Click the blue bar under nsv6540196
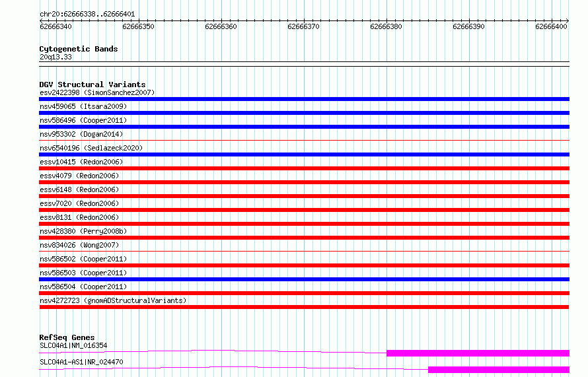This screenshot has height=377, width=588. point(304,154)
